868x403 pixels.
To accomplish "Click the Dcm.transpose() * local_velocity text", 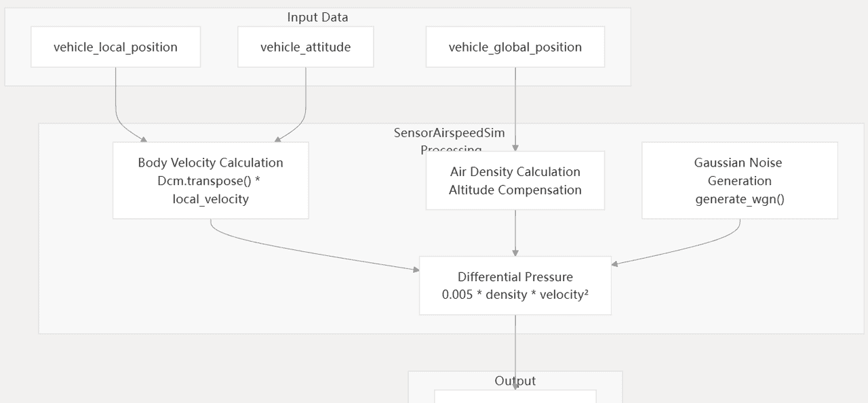I will (210, 190).
